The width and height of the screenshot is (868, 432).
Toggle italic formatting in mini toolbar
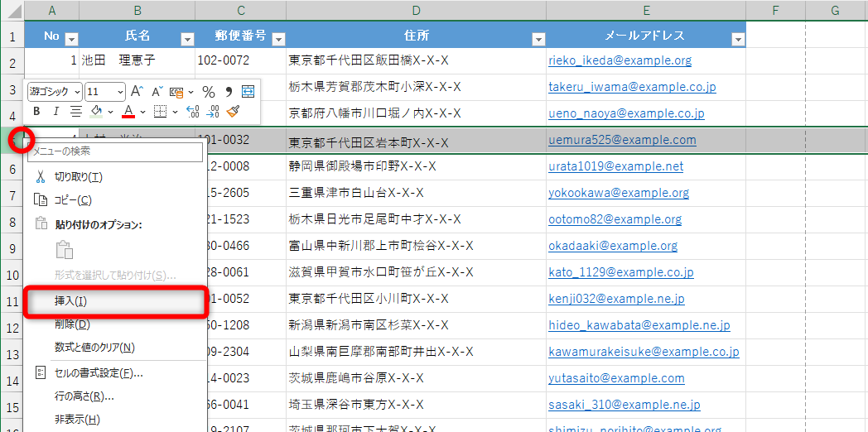click(x=55, y=112)
